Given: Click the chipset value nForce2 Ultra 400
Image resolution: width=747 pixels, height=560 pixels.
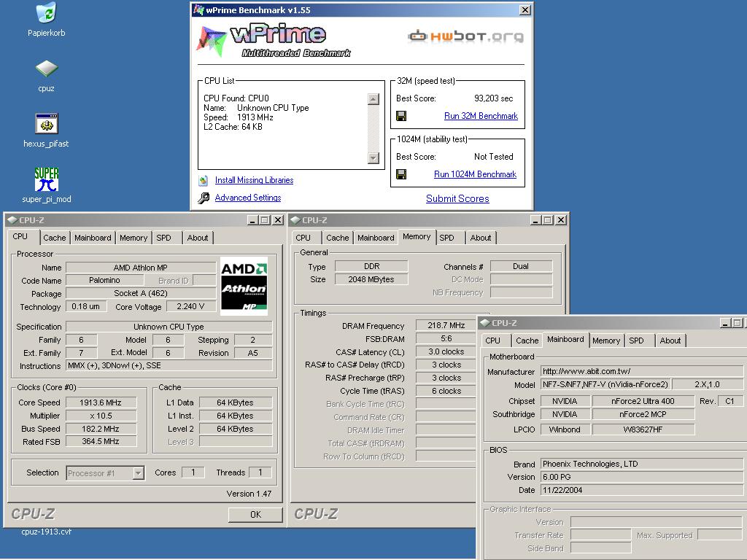Looking at the screenshot, I should point(643,401).
